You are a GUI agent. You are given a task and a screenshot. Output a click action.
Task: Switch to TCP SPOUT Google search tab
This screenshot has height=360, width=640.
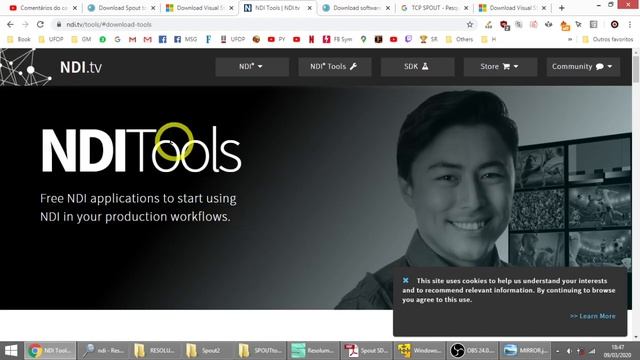(x=434, y=8)
